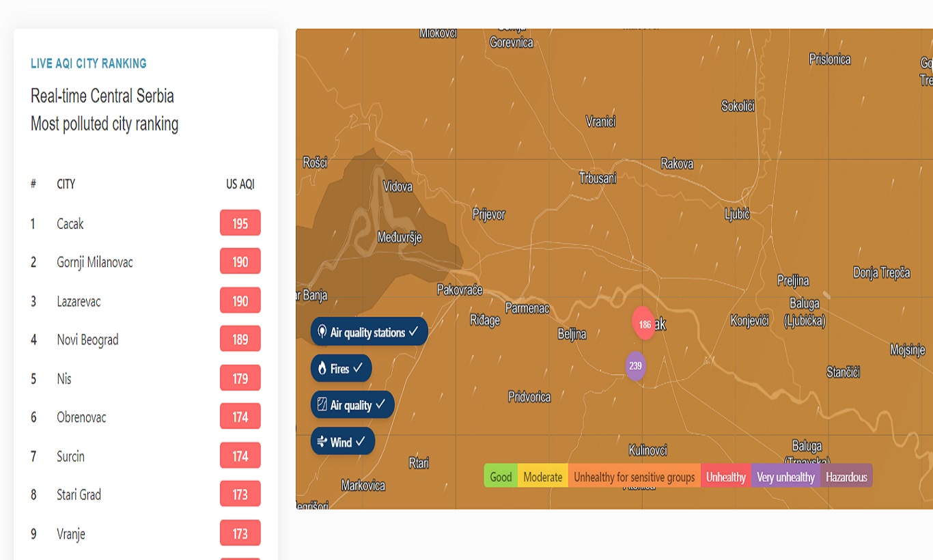Click the Donja Trepča map label
933x560 pixels.
click(x=882, y=273)
